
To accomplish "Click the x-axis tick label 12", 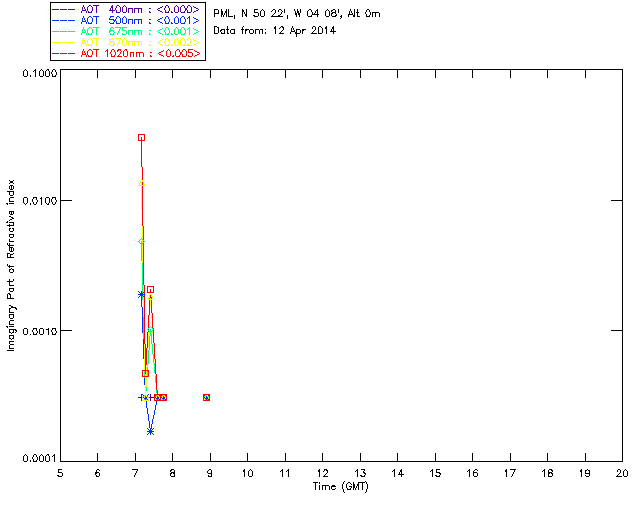I will pyautogui.click(x=322, y=473).
